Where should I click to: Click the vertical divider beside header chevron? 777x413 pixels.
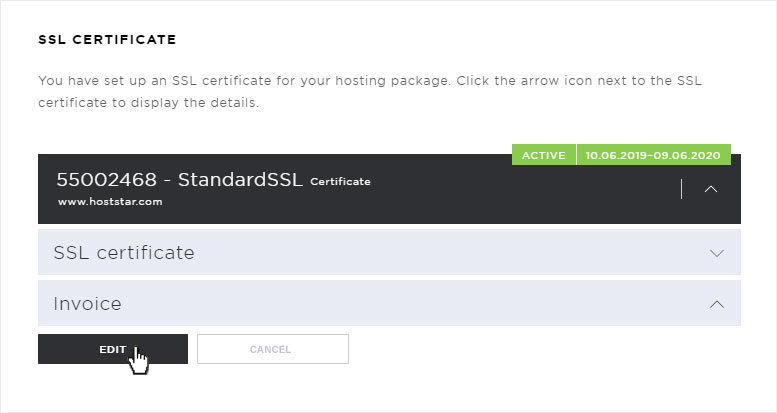682,189
